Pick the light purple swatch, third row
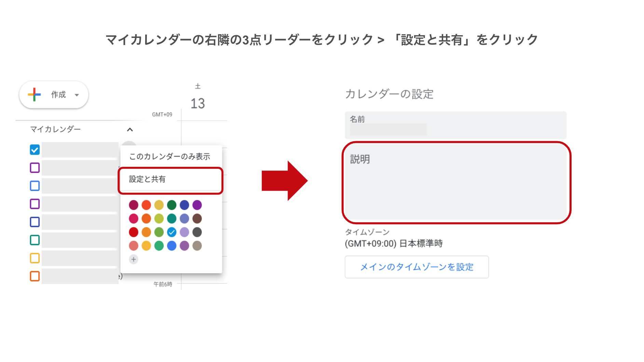The width and height of the screenshot is (644, 362). point(184,232)
